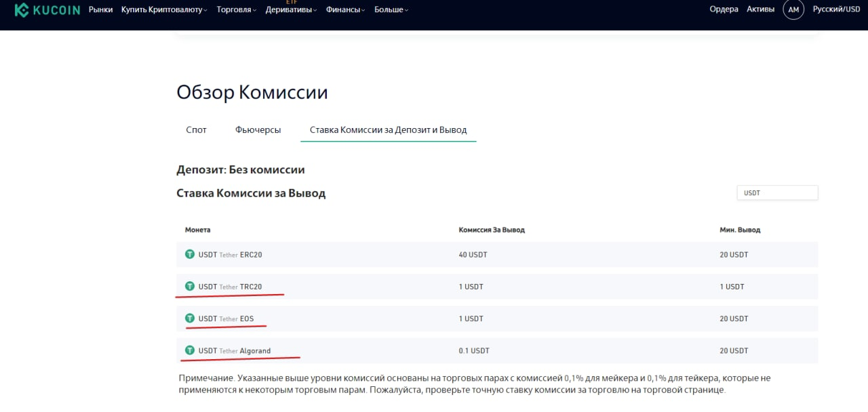Viewport: 868px width, 412px height.
Task: Click Algorand minimum withdrawal 20 USDT
Action: tap(734, 351)
